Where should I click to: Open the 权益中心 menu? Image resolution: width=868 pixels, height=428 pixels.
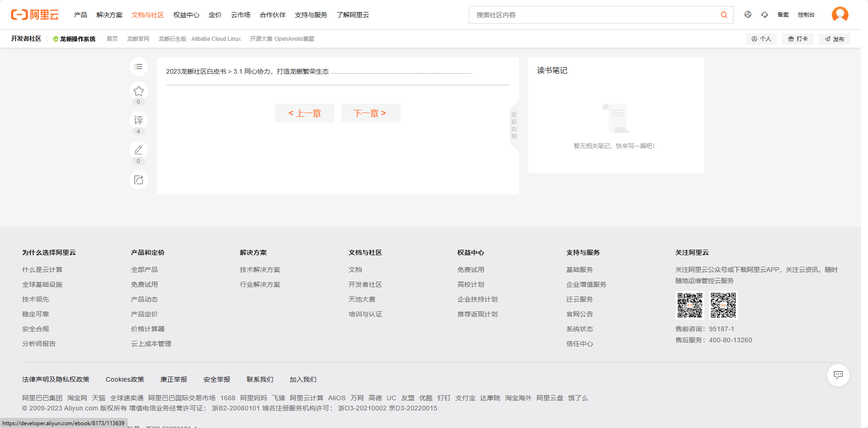click(186, 15)
